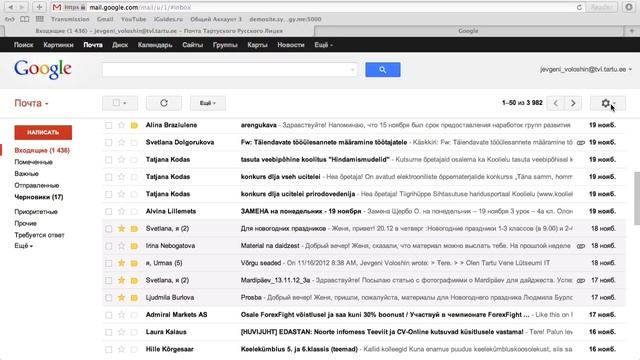Check the Hille Kõrgesaar message checkbox
The width and height of the screenshot is (640, 360).
(108, 349)
